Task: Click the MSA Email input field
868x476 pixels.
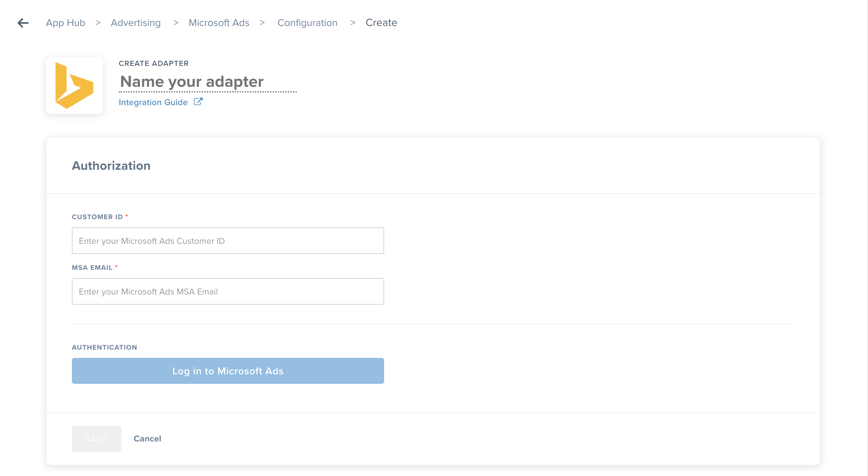Action: 227,291
